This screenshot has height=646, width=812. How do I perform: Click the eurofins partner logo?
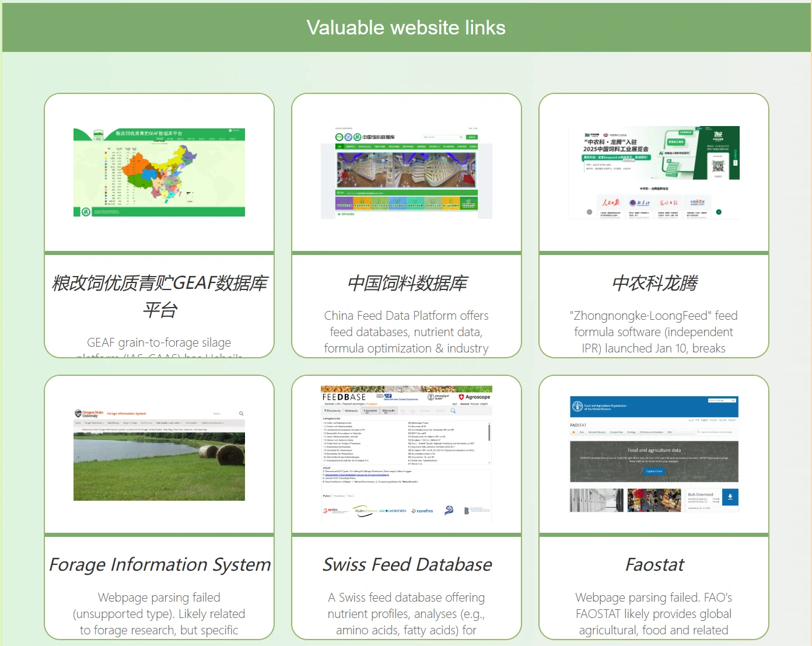(423, 511)
